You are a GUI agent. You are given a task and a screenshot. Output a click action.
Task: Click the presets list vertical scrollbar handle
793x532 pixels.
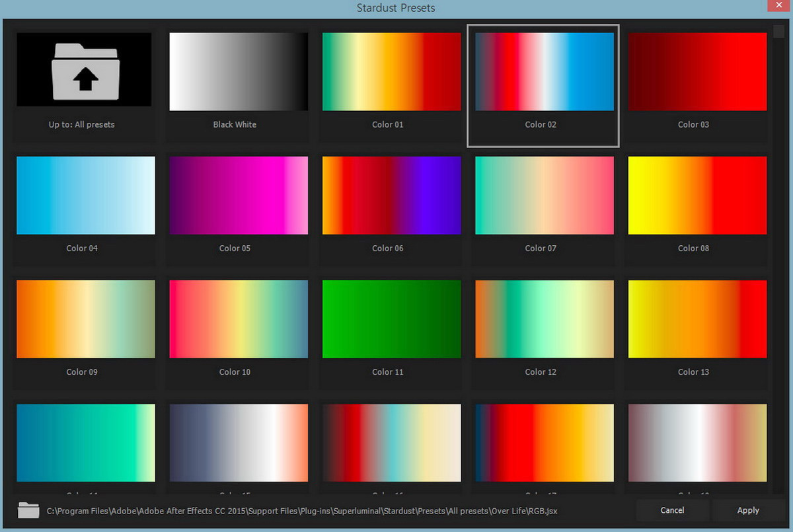tap(778, 31)
